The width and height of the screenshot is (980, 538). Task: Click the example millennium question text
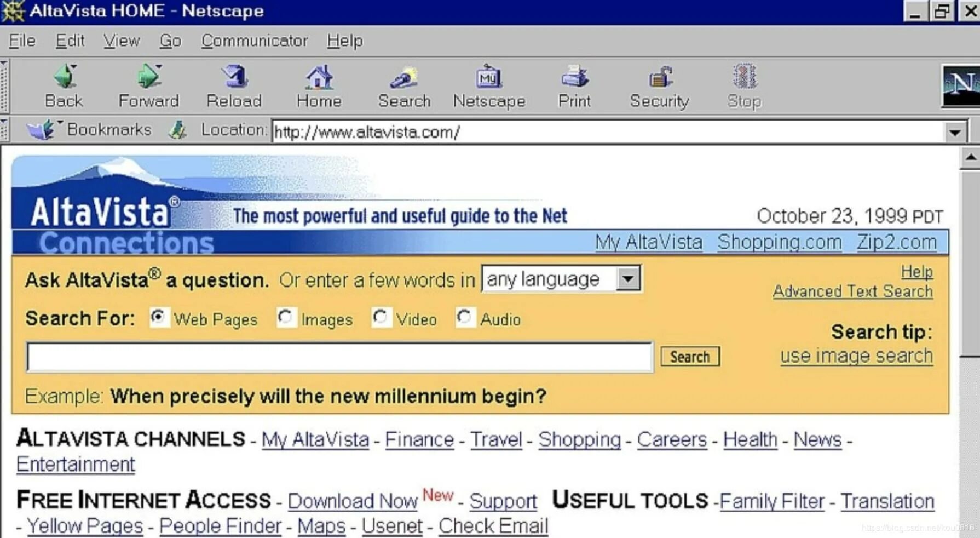328,396
